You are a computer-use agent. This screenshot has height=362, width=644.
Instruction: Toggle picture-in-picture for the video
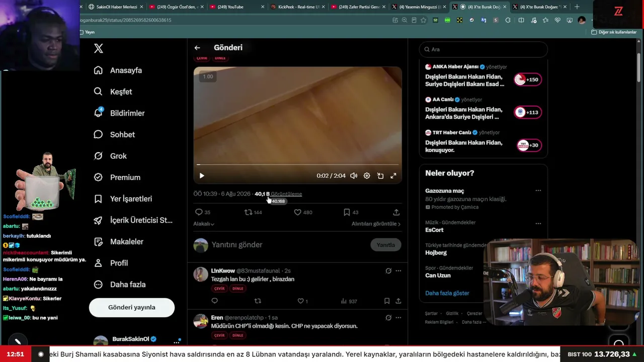pyautogui.click(x=380, y=175)
